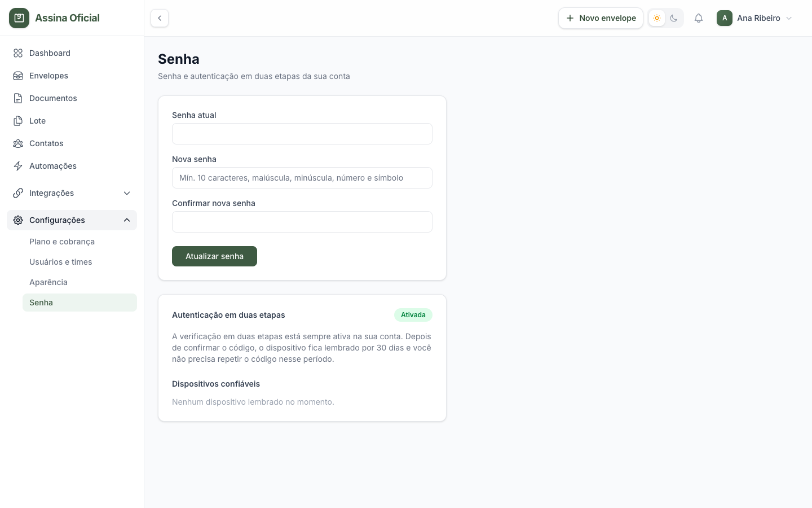Collapse sidebar with the back arrow
812x508 pixels.
pos(160,18)
